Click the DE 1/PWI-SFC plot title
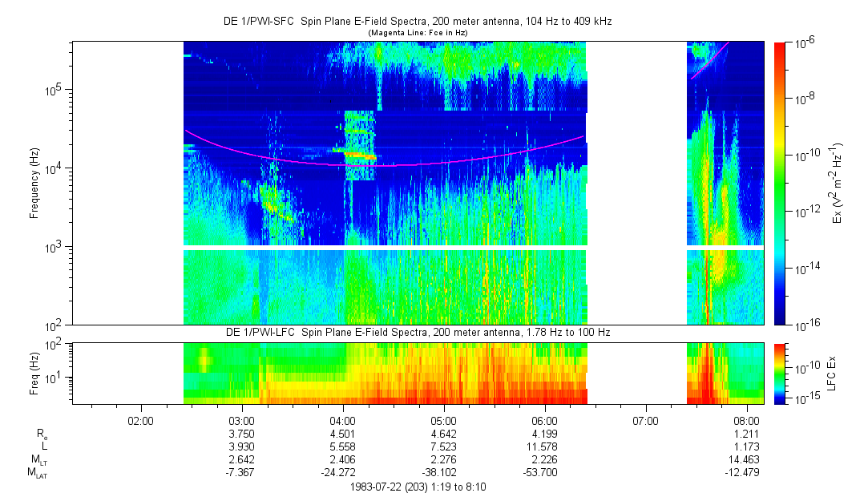This screenshot has height=497, width=868. point(417,21)
